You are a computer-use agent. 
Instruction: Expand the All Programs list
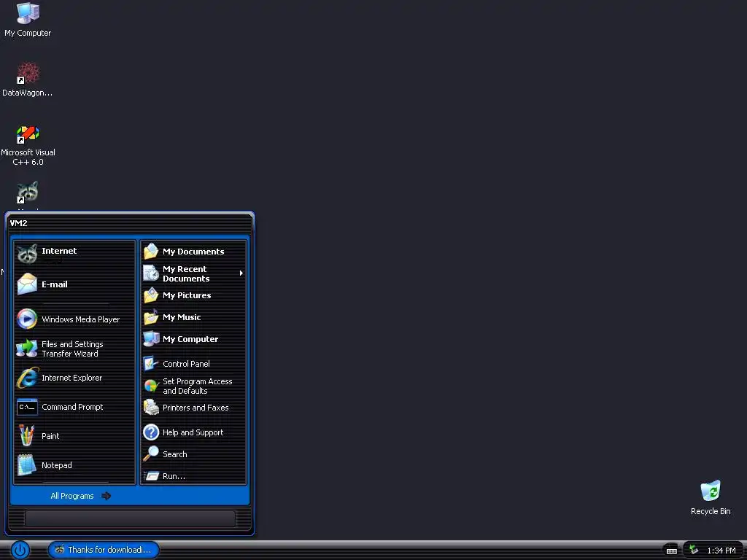[81, 496]
